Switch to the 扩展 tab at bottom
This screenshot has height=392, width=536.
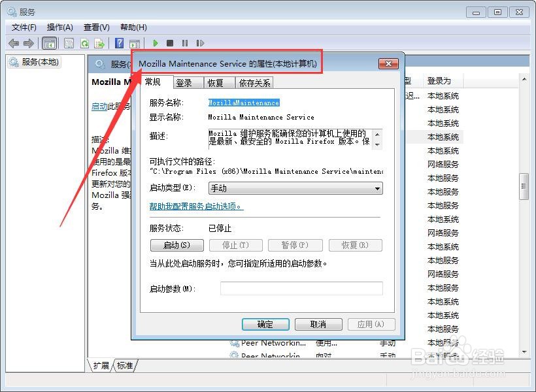pos(101,366)
